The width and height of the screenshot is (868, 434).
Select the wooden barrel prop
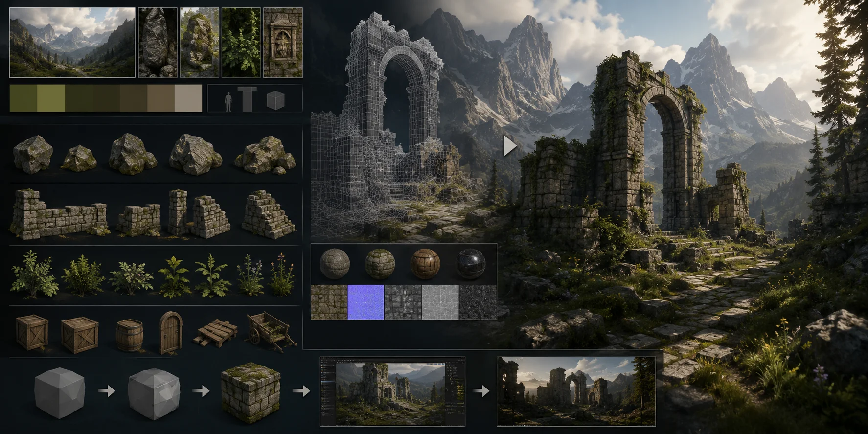point(130,336)
